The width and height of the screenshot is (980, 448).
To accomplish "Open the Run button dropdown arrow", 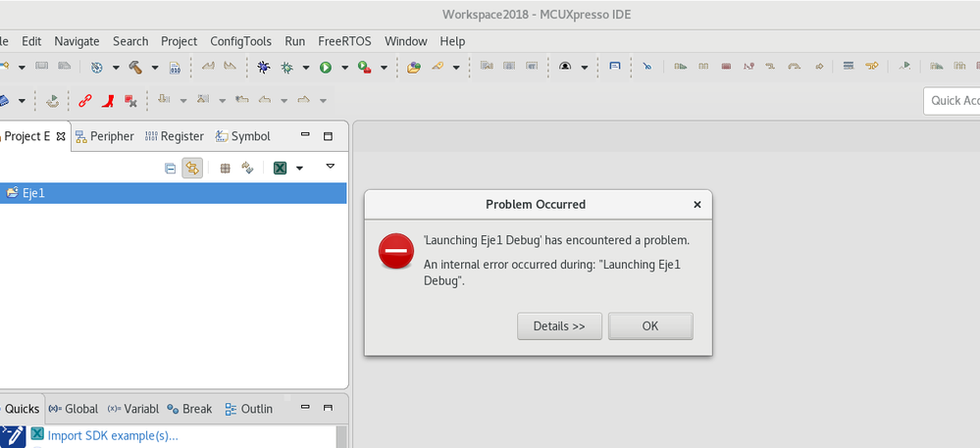I will coord(344,68).
